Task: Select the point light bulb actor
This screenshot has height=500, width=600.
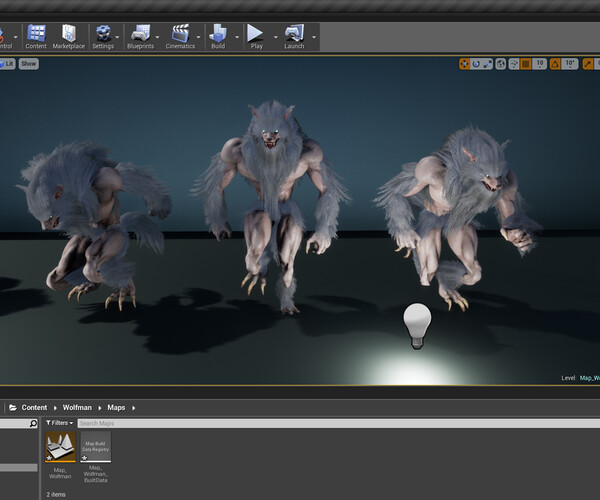Action: click(417, 326)
